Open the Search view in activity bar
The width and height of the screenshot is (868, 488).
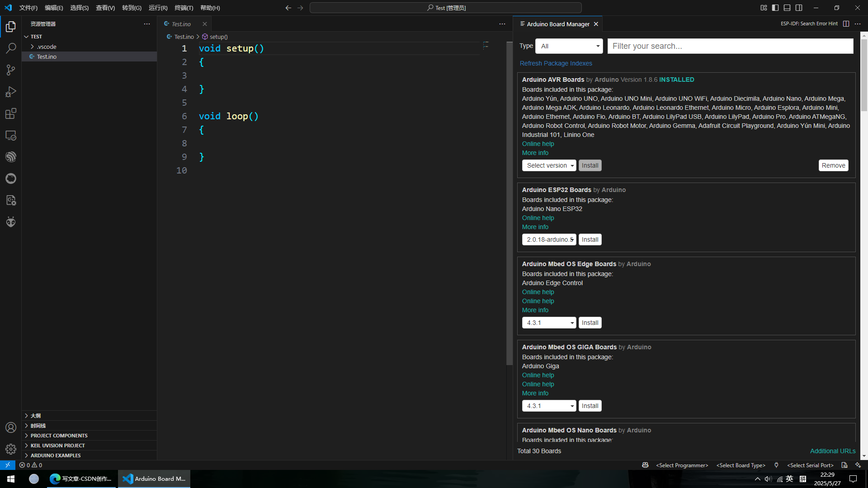point(11,48)
